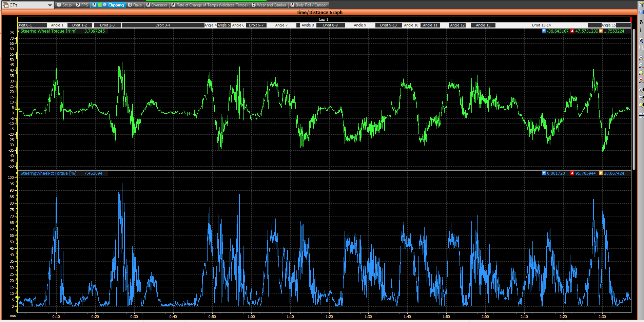Select track segment Droit 13-14
Viewport: 644px width, 322px height.
[x=542, y=25]
